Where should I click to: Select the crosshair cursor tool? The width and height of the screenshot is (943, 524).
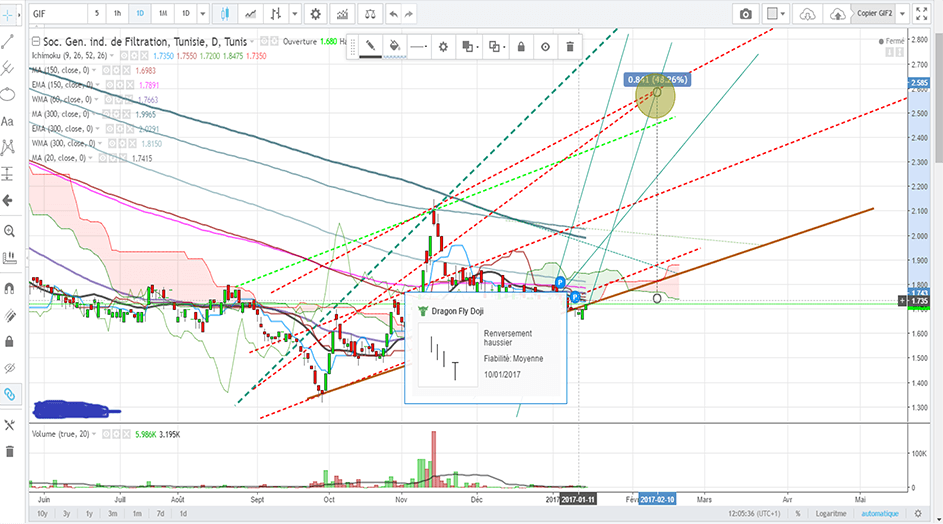coord(8,14)
